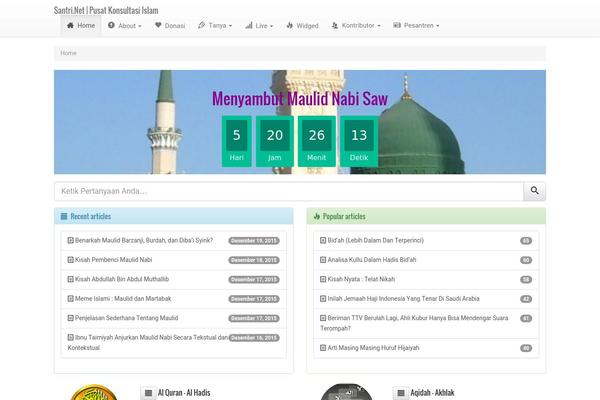Click the icon beside Penjelasan Sederhana Tentang Maulid
The height and width of the screenshot is (400, 600).
[70, 318]
